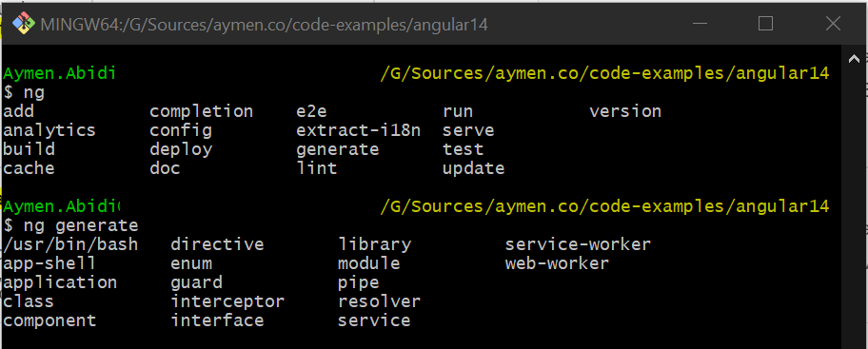This screenshot has width=868, height=349.
Task: Click the 'analytics' command text
Action: (x=49, y=130)
